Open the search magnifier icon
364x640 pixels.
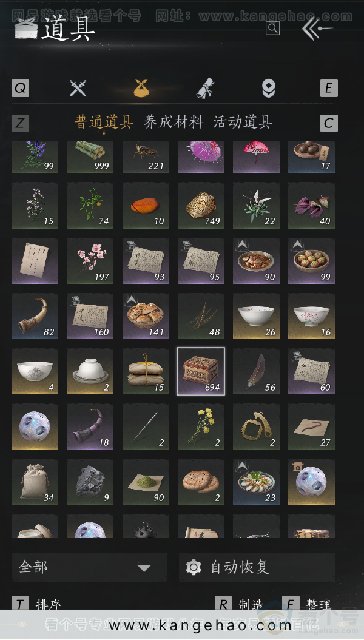coord(272,28)
